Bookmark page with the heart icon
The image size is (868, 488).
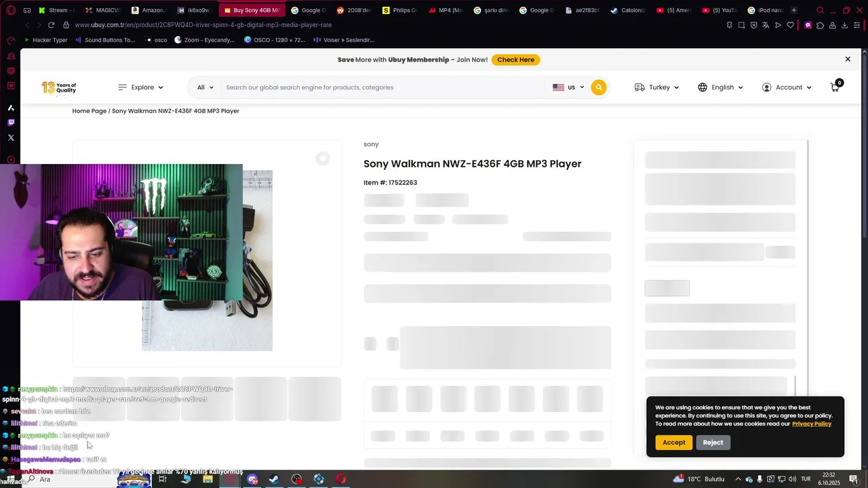[x=790, y=25]
